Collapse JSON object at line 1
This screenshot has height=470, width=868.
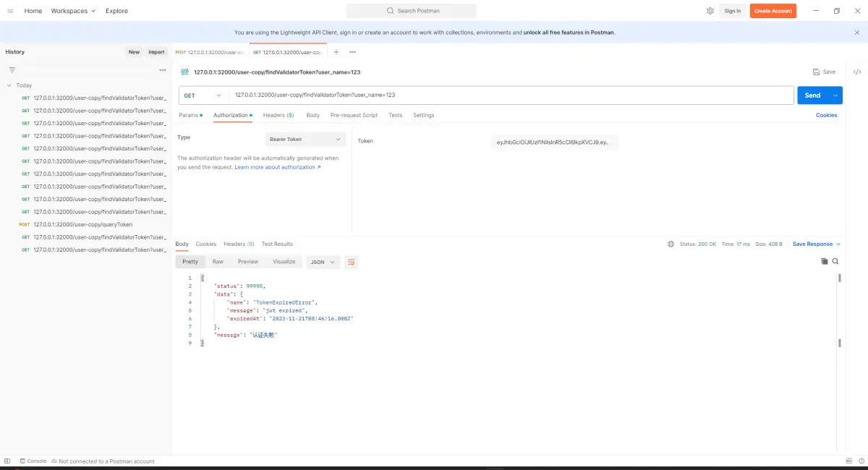coord(202,278)
